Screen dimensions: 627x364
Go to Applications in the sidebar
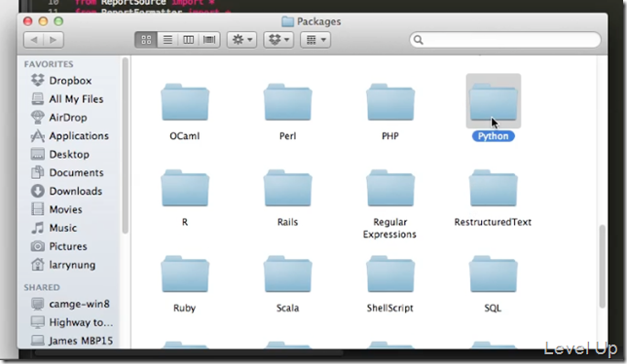(69, 136)
